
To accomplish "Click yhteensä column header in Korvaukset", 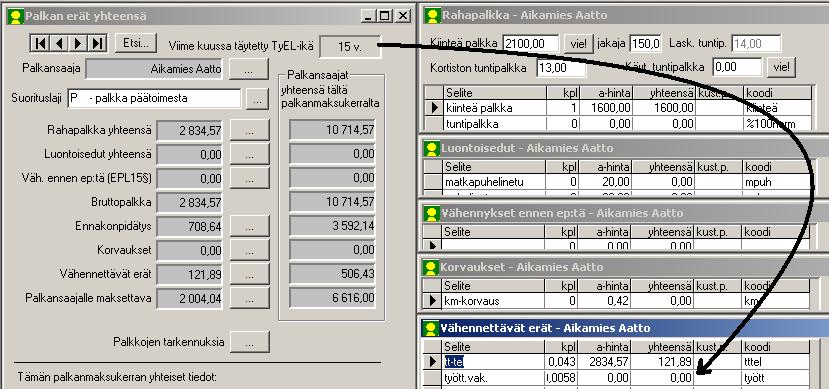I will point(662,286).
